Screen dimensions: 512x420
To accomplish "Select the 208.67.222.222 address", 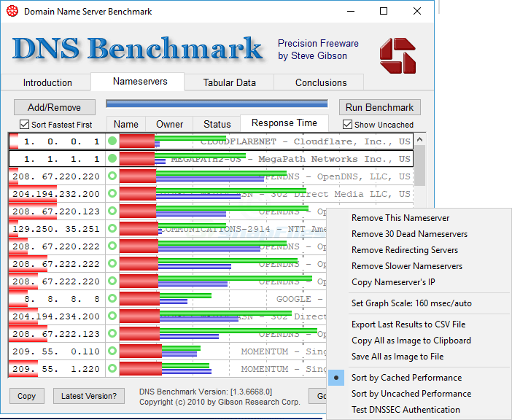I will [x=56, y=264].
